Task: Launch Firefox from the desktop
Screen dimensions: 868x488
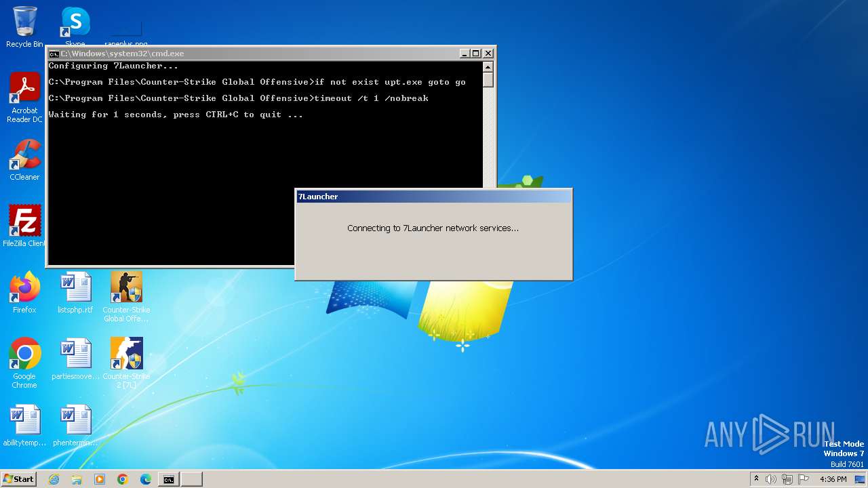Action: (24, 293)
